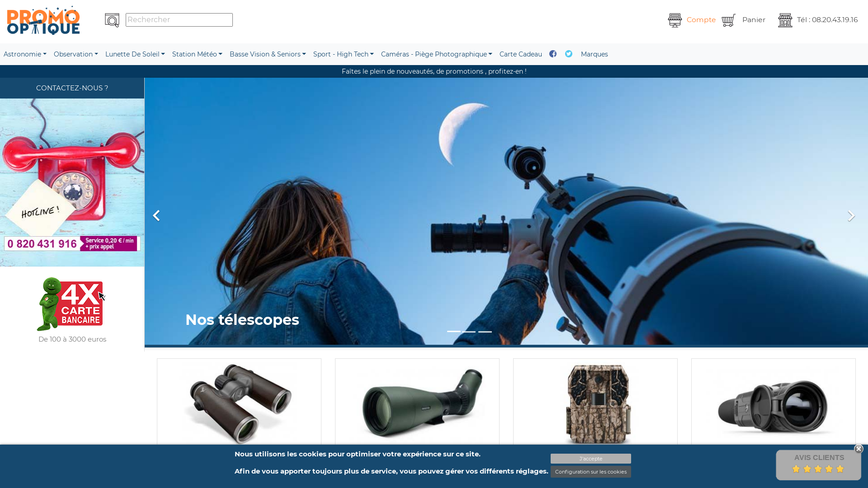
Task: Open the Twitter page icon
Action: [x=569, y=54]
